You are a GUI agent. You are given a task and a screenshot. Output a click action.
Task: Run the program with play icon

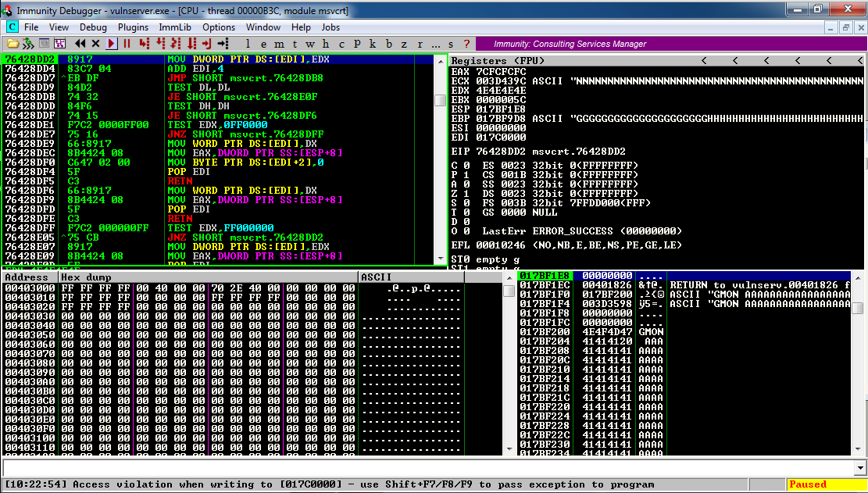112,44
